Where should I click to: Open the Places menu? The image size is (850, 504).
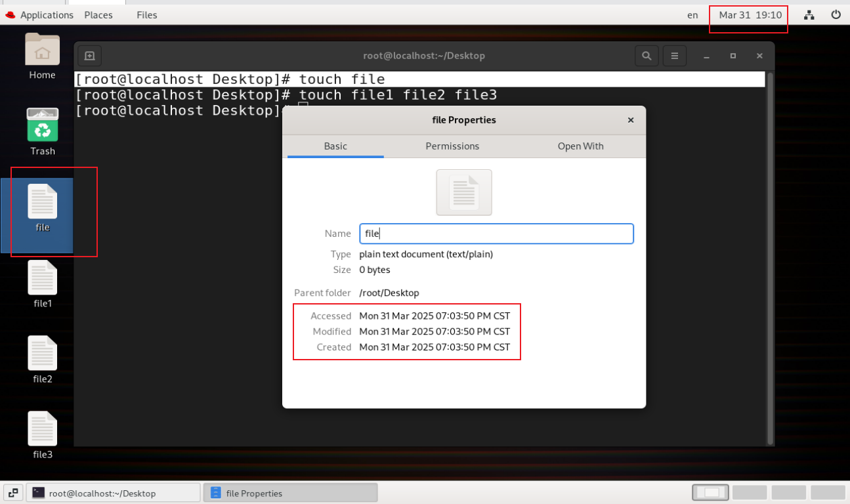[98, 14]
